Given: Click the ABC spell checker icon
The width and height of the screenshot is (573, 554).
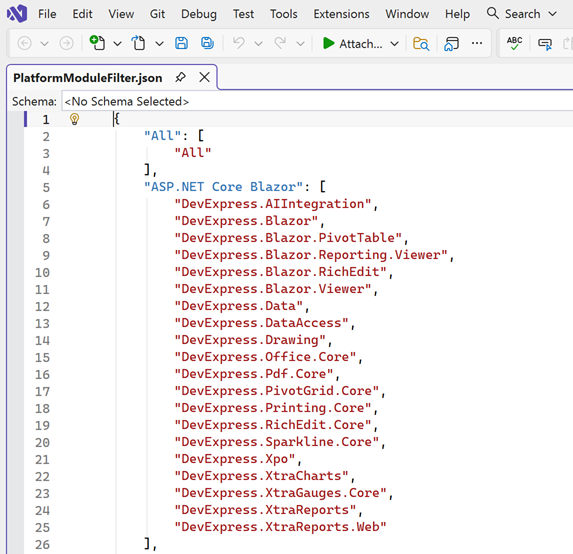Looking at the screenshot, I should coord(514,43).
